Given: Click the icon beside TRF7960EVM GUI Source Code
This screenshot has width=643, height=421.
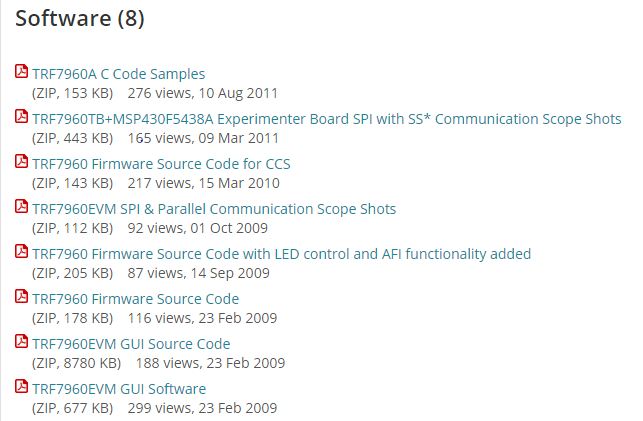Looking at the screenshot, I should point(22,342).
